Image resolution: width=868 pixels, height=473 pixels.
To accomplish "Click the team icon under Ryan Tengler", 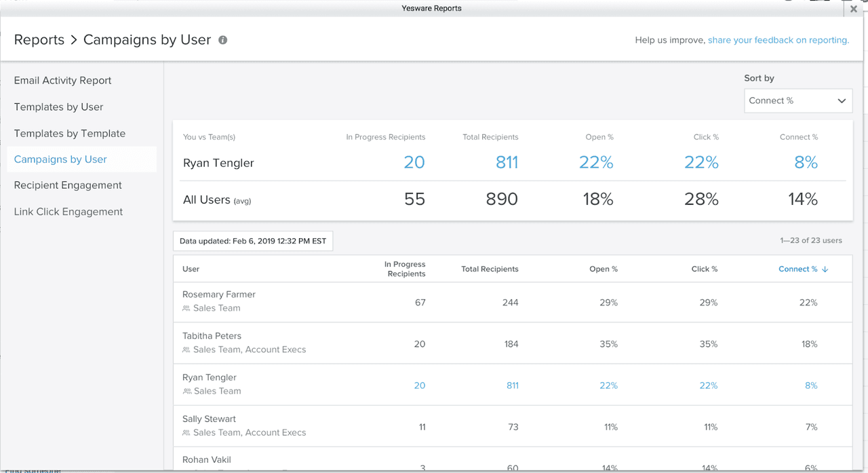I will point(186,392).
